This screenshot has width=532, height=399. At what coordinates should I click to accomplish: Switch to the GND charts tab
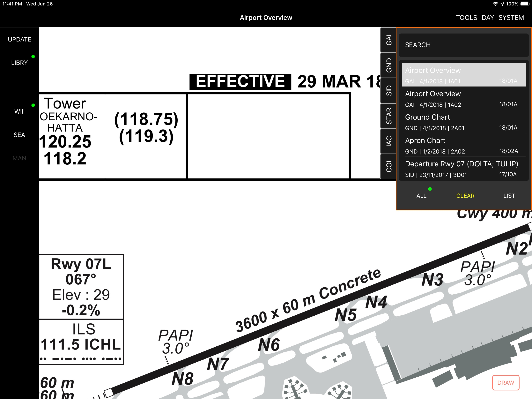pyautogui.click(x=388, y=65)
